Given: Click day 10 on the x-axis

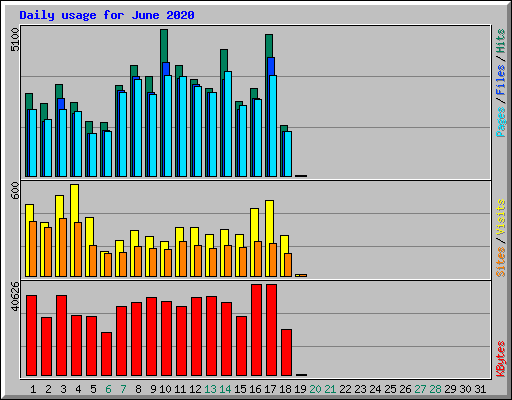Looking at the screenshot, I should [165, 389].
